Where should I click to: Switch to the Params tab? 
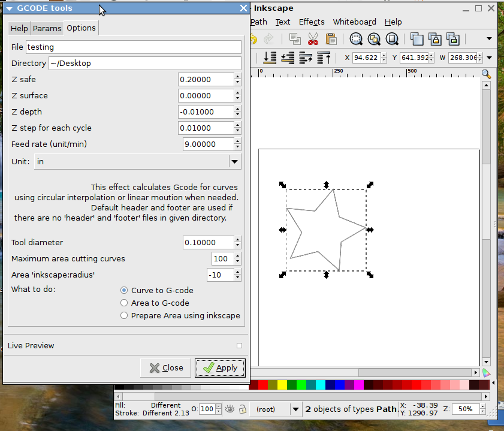click(47, 28)
